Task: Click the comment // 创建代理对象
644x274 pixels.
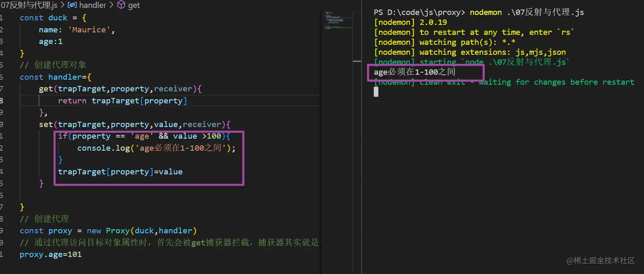Action: (x=53, y=65)
